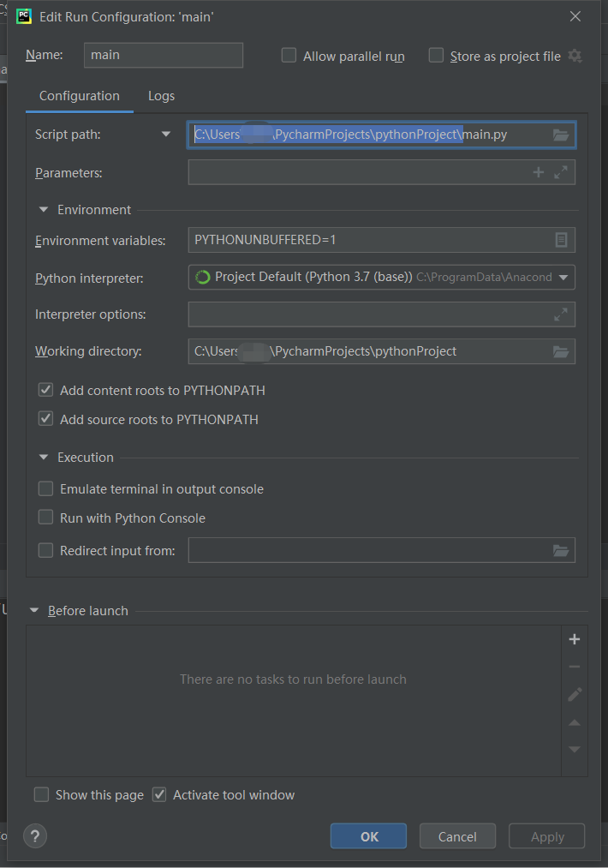Collapse the Environment section

click(44, 210)
